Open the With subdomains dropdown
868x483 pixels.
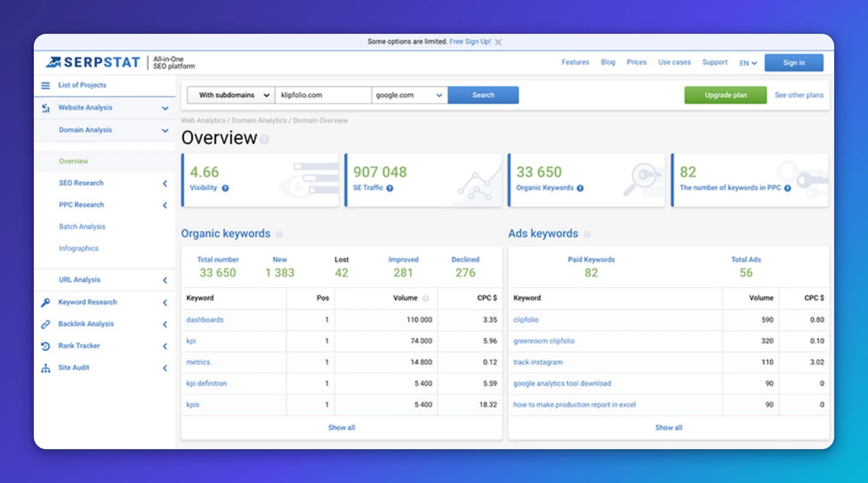(231, 95)
